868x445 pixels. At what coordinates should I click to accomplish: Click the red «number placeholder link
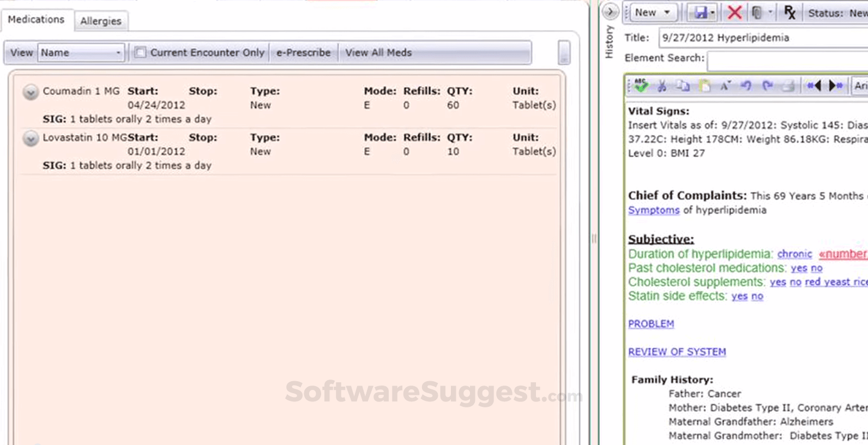[843, 254]
